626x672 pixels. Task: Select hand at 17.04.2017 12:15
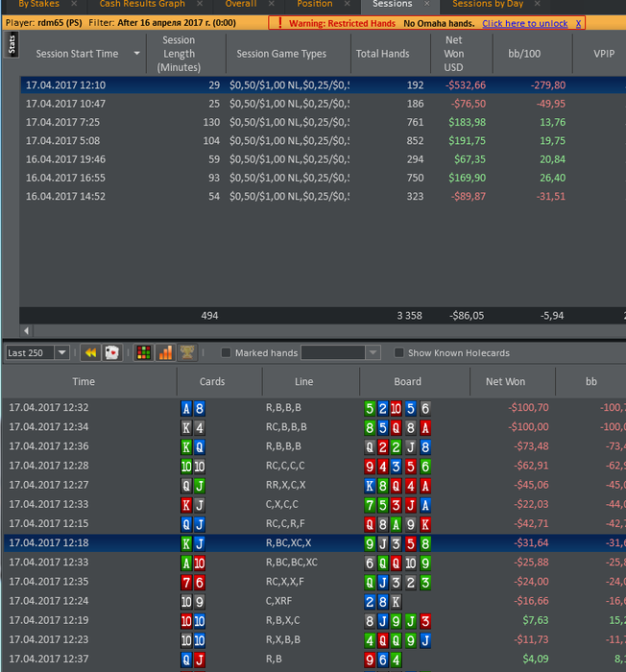(x=315, y=523)
